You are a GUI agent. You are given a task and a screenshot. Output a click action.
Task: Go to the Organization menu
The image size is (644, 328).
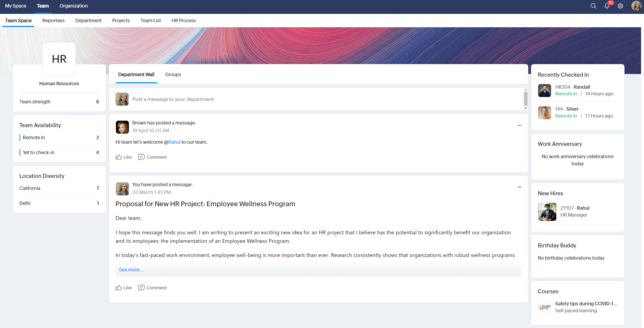[x=73, y=6]
